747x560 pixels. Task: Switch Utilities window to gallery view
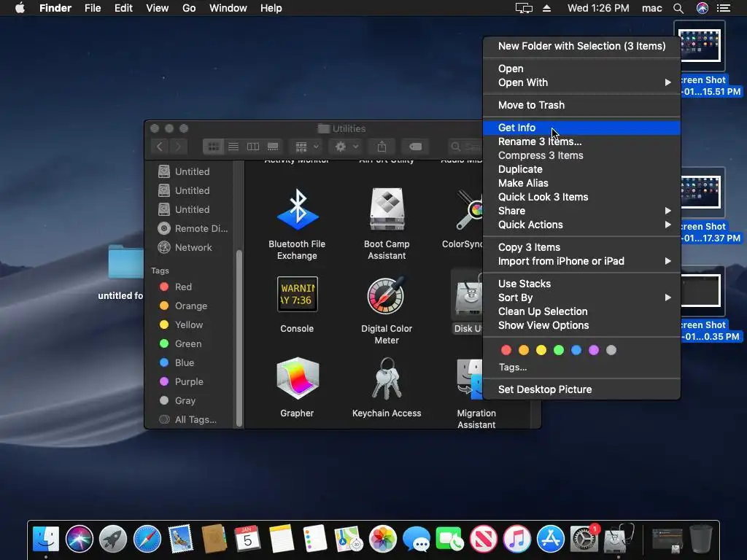273,147
